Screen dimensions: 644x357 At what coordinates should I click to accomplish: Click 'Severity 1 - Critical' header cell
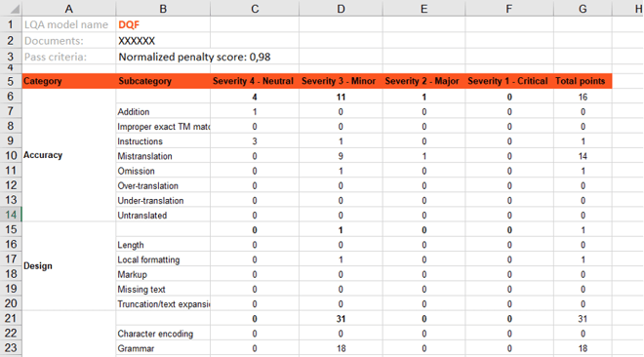[x=509, y=81]
